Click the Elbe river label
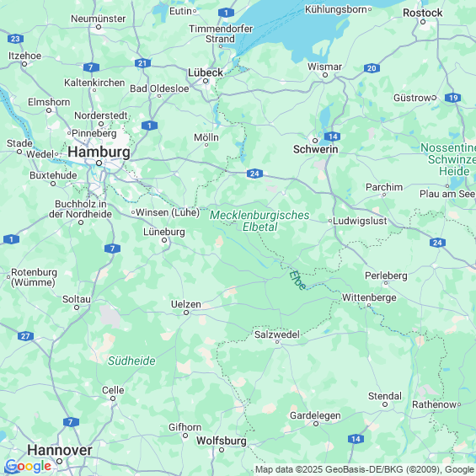The width and height of the screenshot is (476, 476). point(297,281)
